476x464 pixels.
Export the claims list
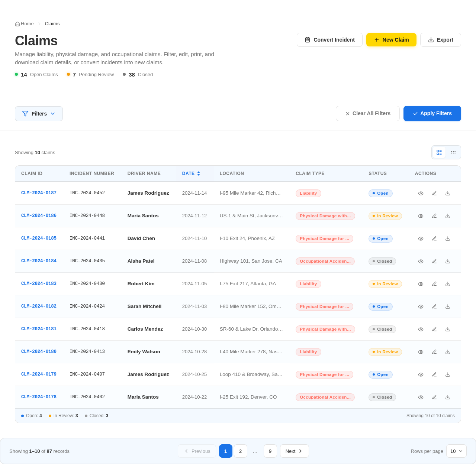441,40
